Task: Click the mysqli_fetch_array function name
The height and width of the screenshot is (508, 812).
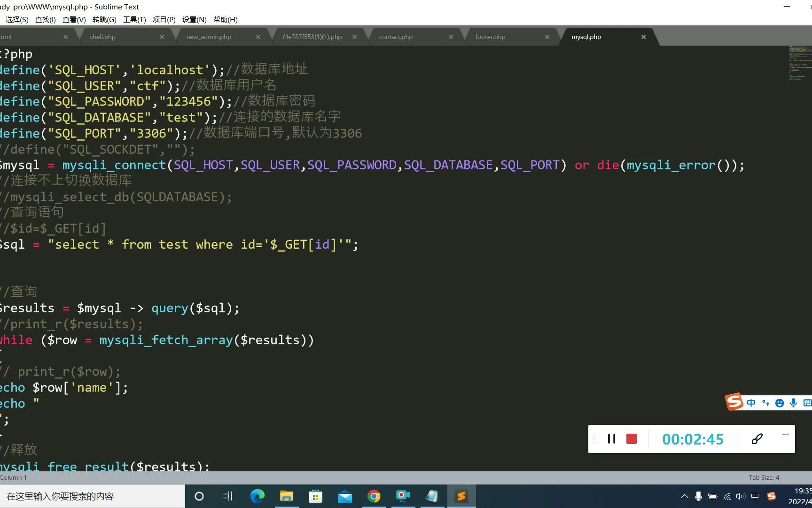Action: click(166, 340)
